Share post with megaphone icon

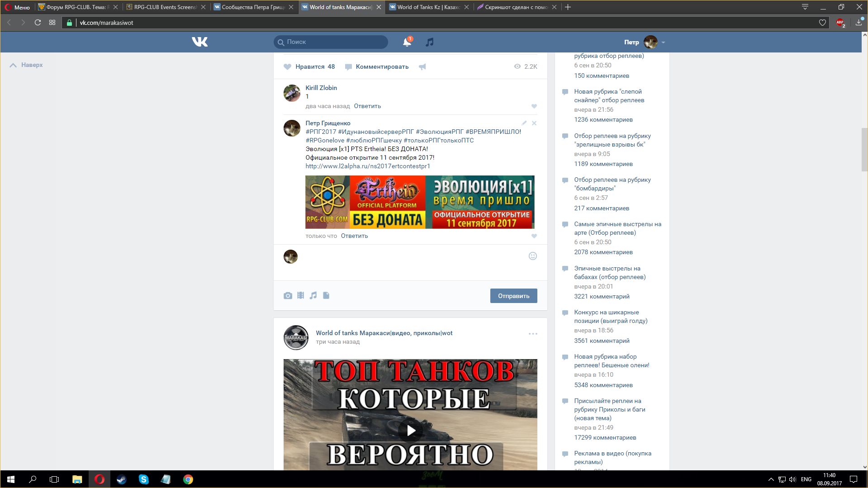(422, 67)
